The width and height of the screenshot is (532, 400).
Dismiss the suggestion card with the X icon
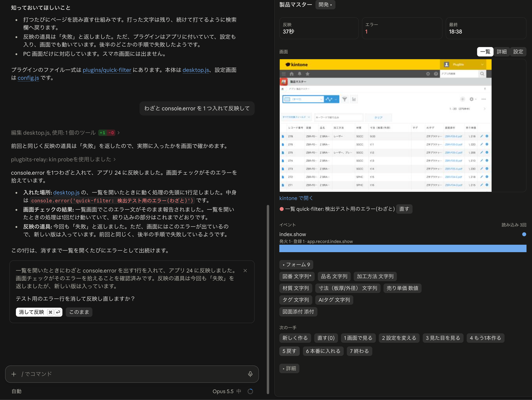(245, 271)
